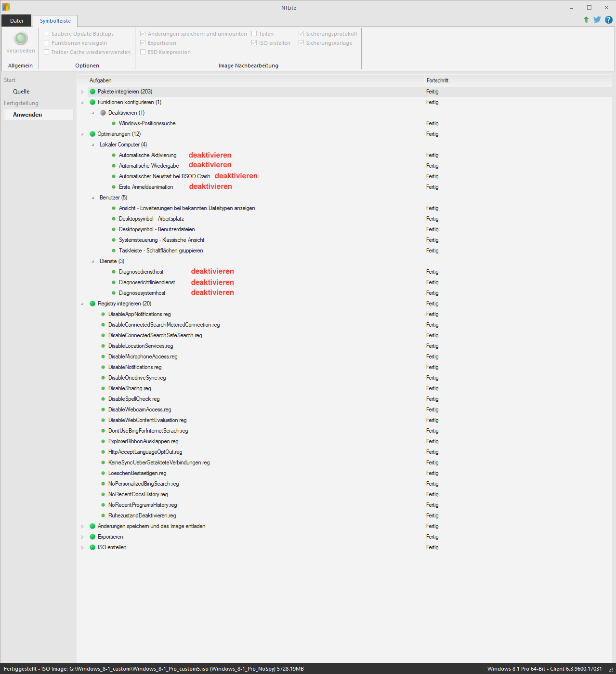Image resolution: width=616 pixels, height=674 pixels.
Task: Click the dot beside Erste Anmeldeanimation
Action: point(114,187)
